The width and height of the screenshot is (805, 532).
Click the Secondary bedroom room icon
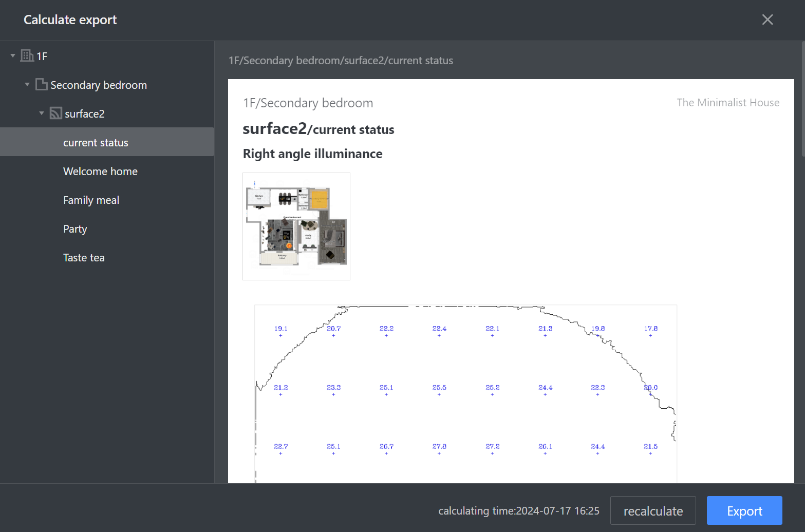(41, 84)
